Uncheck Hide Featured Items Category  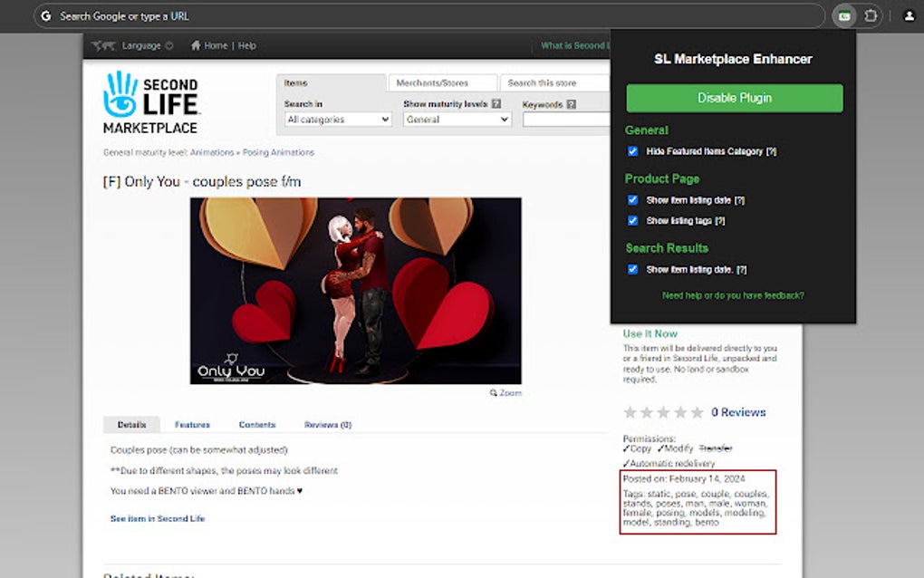click(632, 151)
